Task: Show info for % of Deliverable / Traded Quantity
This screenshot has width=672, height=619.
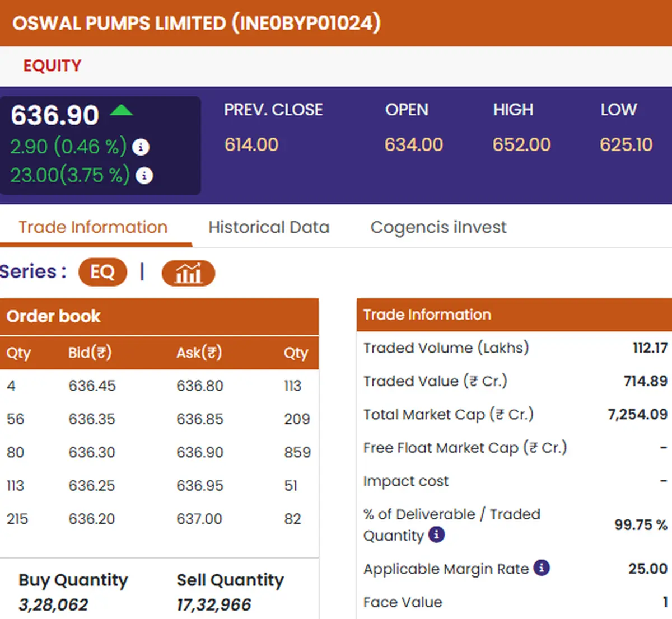Action: [x=437, y=534]
